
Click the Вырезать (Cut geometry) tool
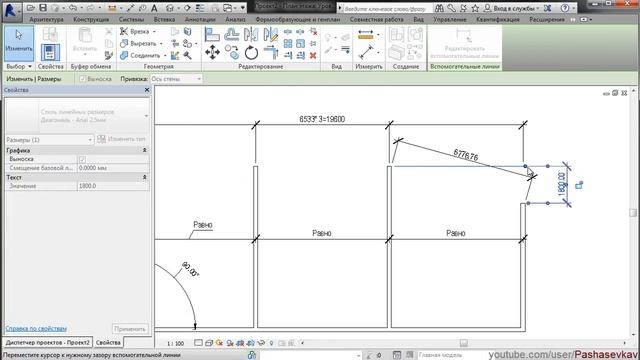point(138,43)
